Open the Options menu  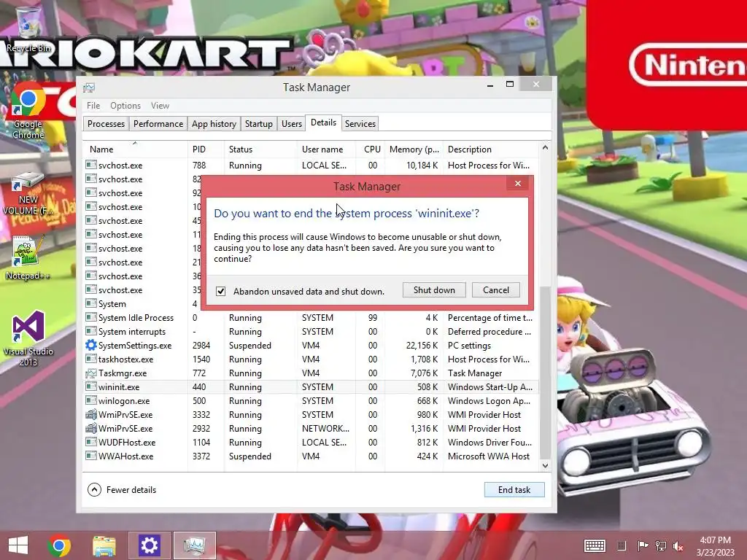pyautogui.click(x=125, y=106)
